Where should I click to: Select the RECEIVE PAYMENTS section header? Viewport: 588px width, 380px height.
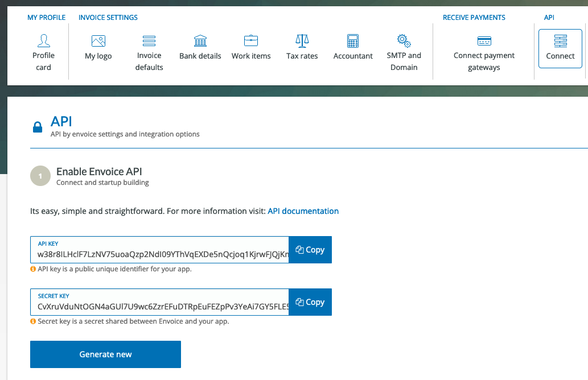click(x=474, y=18)
